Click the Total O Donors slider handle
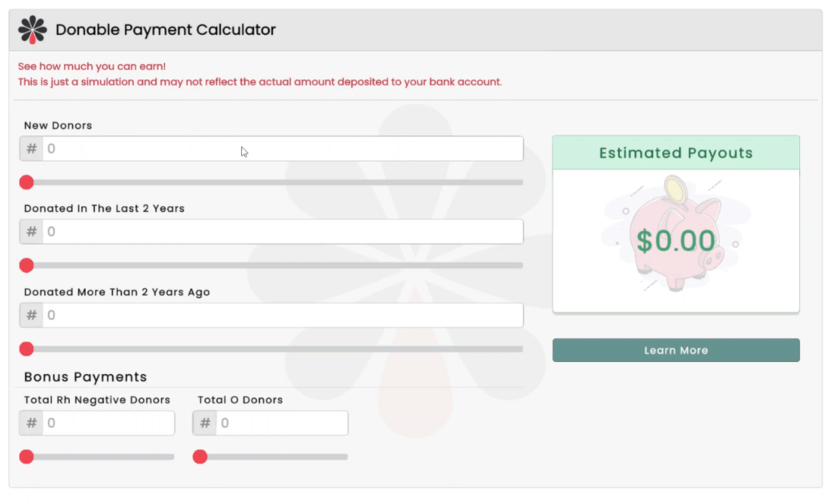Screen dimensions: 831x504 (201, 457)
